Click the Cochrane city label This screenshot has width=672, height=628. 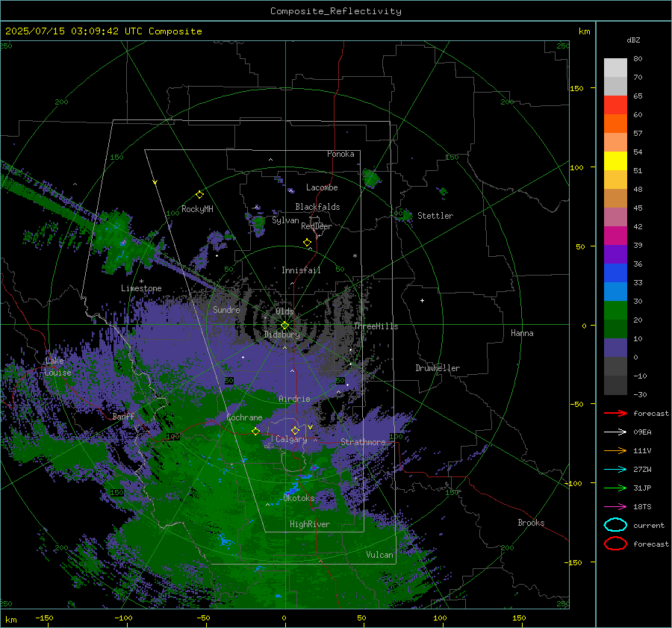click(x=244, y=417)
